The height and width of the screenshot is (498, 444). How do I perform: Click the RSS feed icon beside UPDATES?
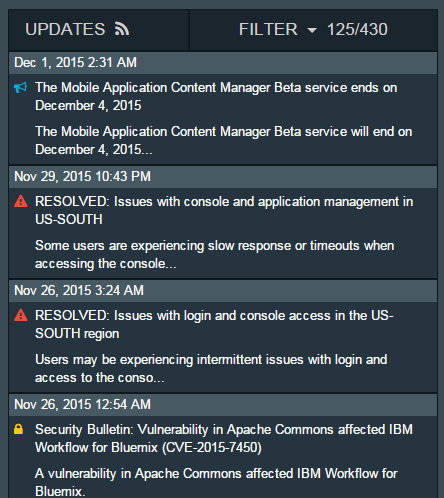point(122,29)
